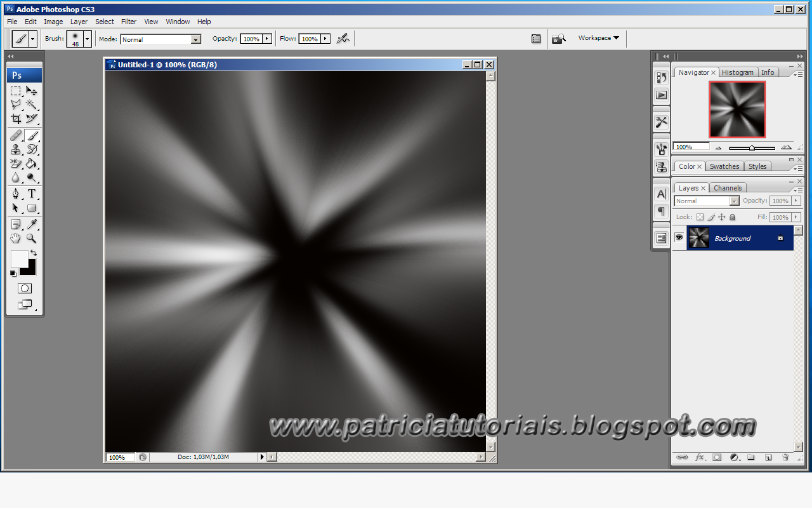Screen dimensions: 812x508
Task: Switch to the Histogram tab
Action: pos(738,72)
